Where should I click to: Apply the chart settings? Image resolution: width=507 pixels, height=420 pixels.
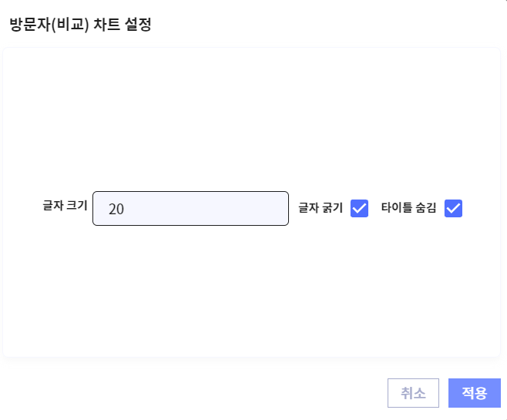point(475,392)
